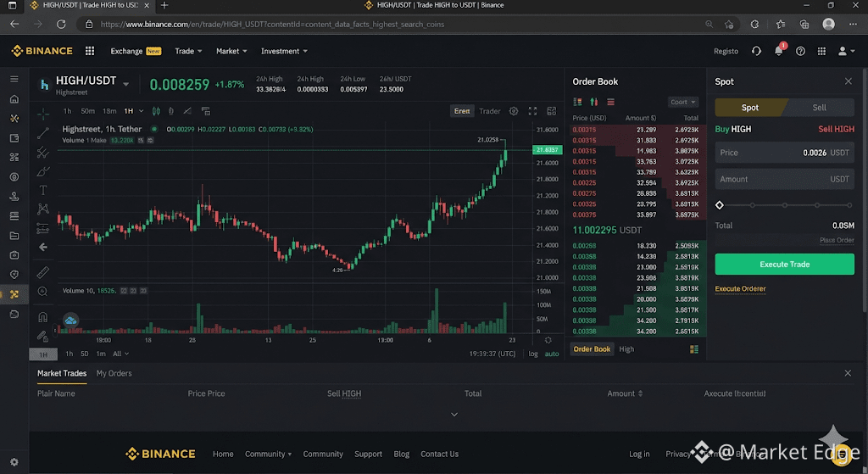Screen dimensions: 868x474
Task: Click the Amount input field
Action: click(784, 180)
